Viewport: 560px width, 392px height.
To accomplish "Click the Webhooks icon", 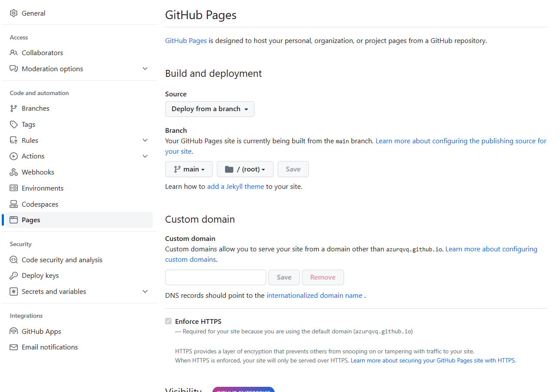I will tap(13, 172).
